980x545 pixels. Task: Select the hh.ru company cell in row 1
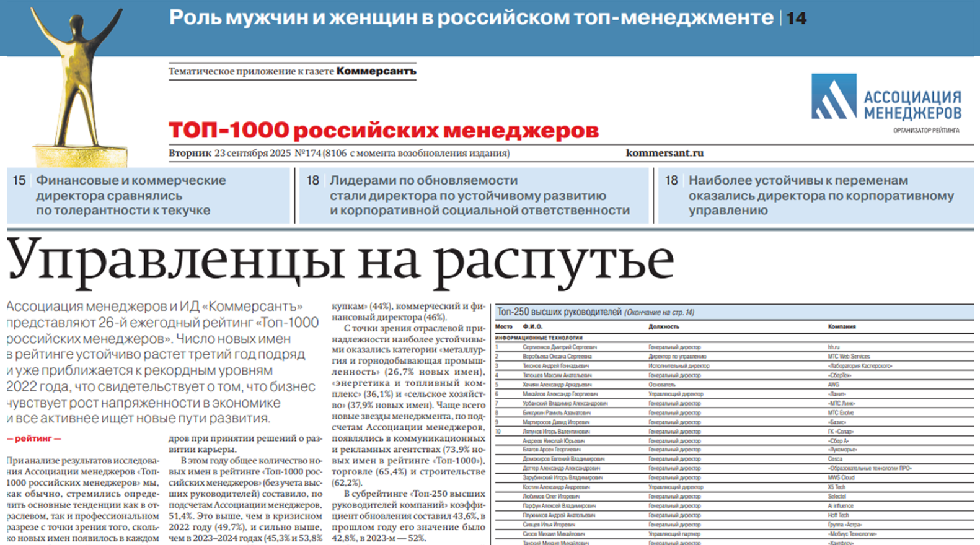pos(833,347)
